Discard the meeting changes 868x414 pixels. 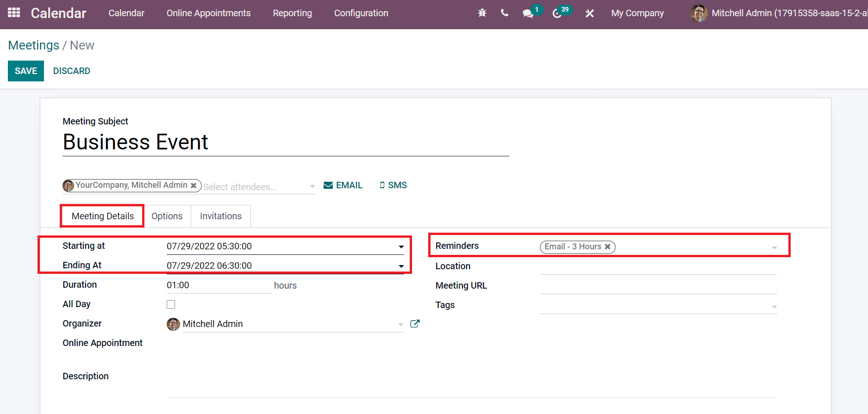pyautogui.click(x=72, y=71)
